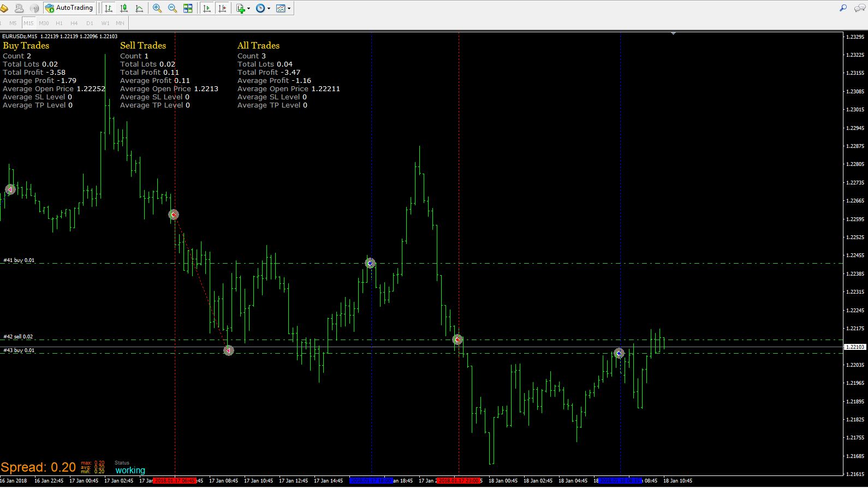868x488 pixels.
Task: Click the zoom out magnifier icon
Action: click(x=173, y=8)
